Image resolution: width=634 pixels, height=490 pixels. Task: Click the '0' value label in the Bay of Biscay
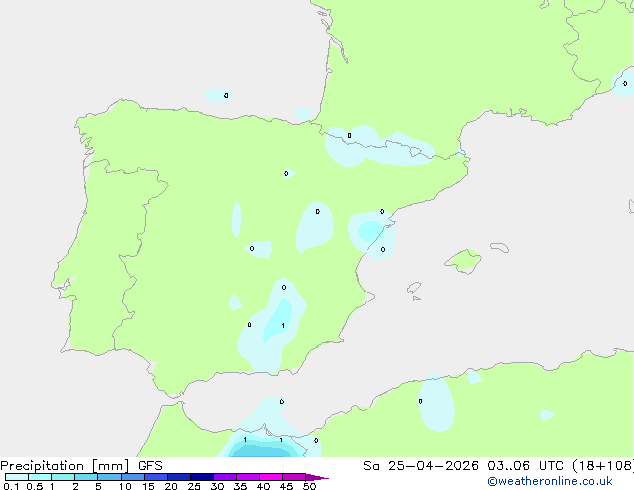tap(226, 95)
